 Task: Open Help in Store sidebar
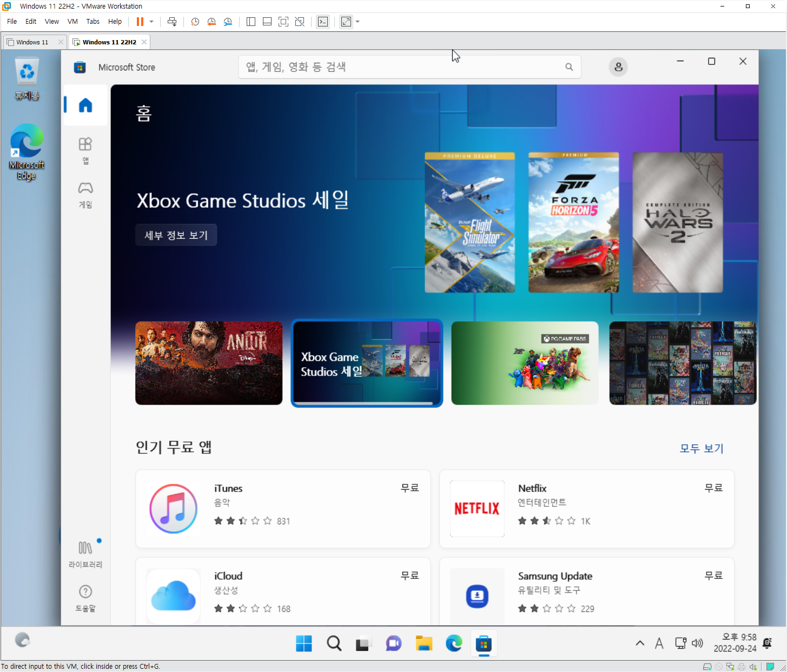click(85, 598)
